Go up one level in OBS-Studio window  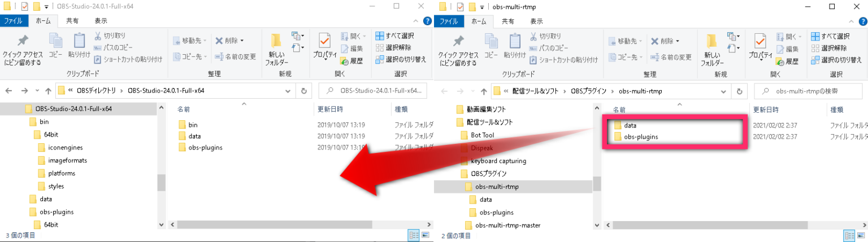48,90
